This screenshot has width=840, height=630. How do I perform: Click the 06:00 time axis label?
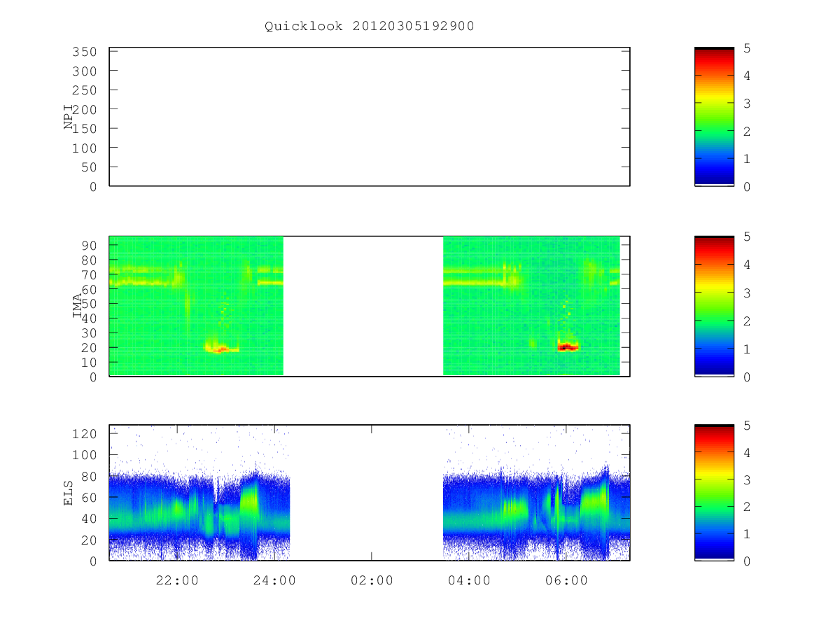point(566,580)
